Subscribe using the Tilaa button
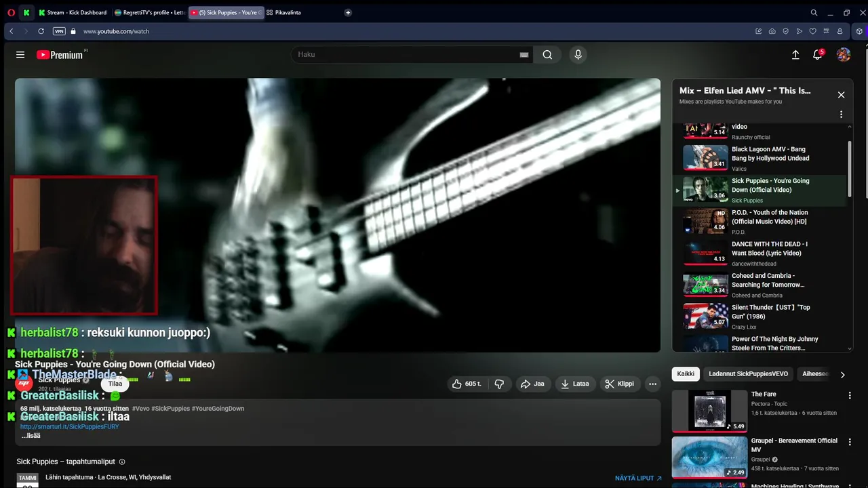The height and width of the screenshot is (488, 868). coord(115,384)
